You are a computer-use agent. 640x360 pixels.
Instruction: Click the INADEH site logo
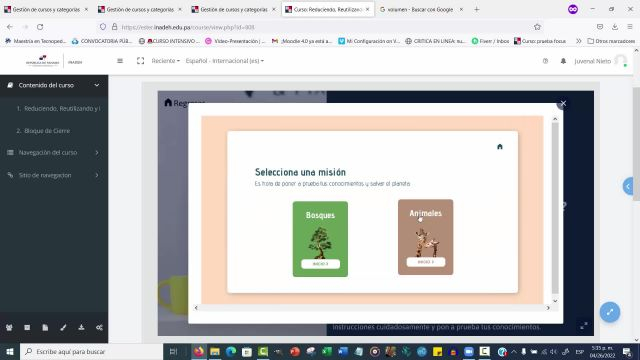click(54, 61)
